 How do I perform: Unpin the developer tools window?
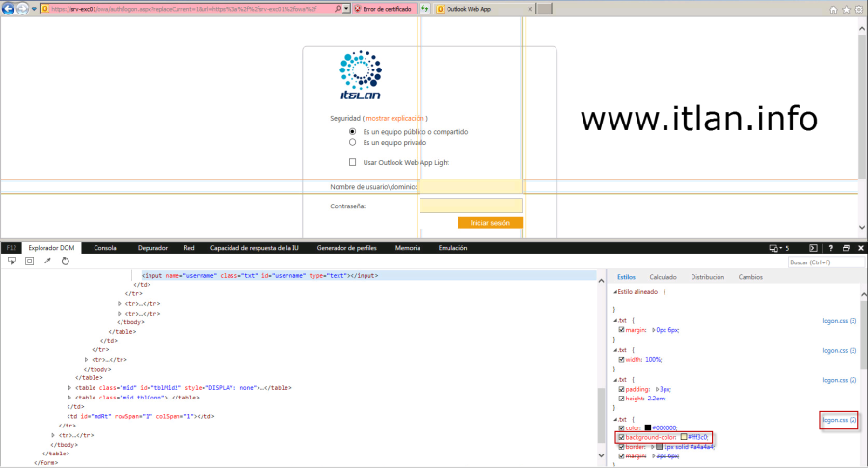click(846, 248)
